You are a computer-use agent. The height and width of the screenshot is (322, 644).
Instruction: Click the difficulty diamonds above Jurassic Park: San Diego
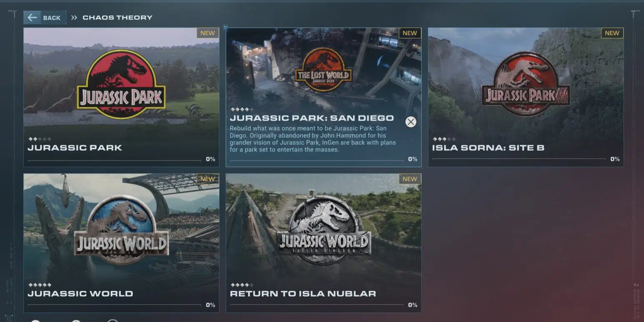pos(242,110)
